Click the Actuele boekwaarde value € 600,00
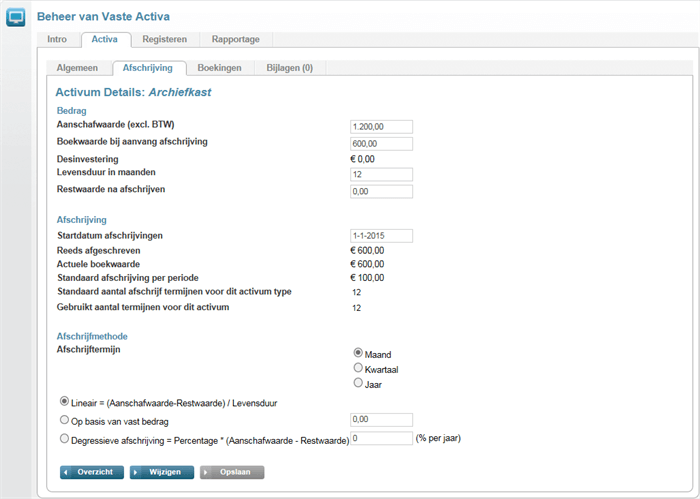700x499 pixels. click(367, 264)
